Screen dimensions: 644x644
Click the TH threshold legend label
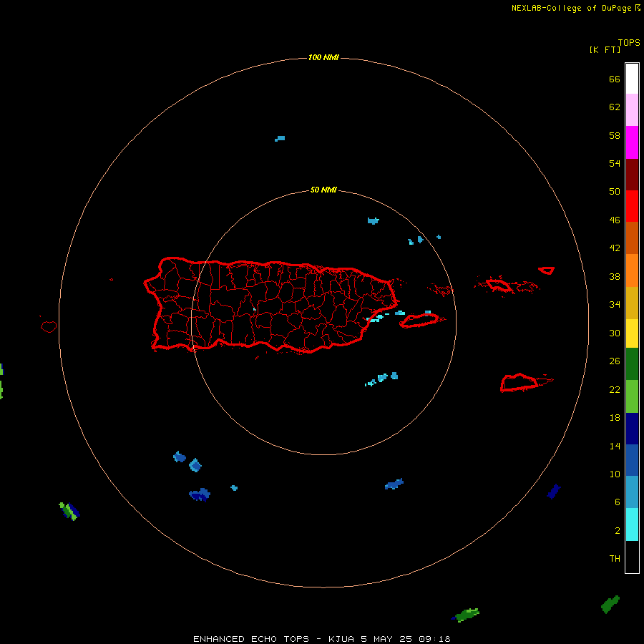[615, 559]
